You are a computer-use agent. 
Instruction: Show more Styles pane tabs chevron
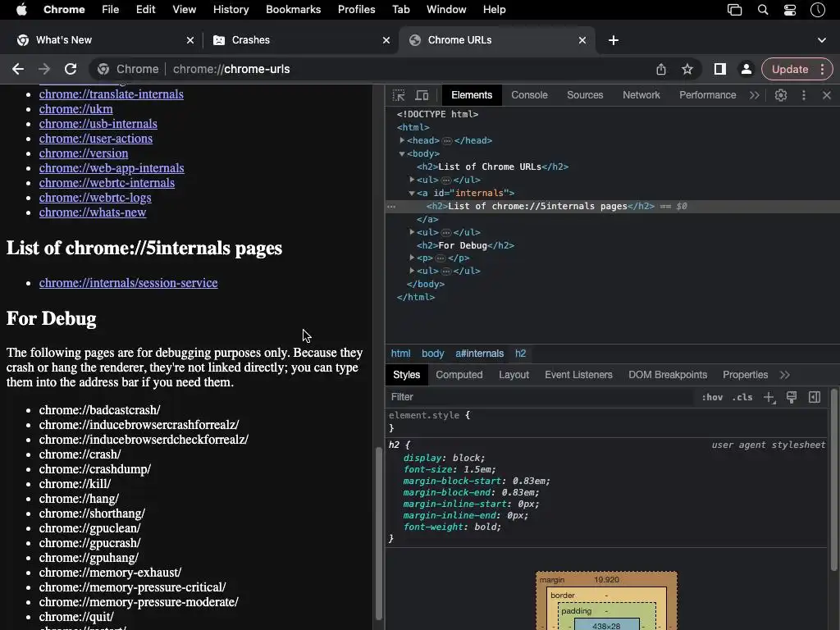(x=785, y=375)
